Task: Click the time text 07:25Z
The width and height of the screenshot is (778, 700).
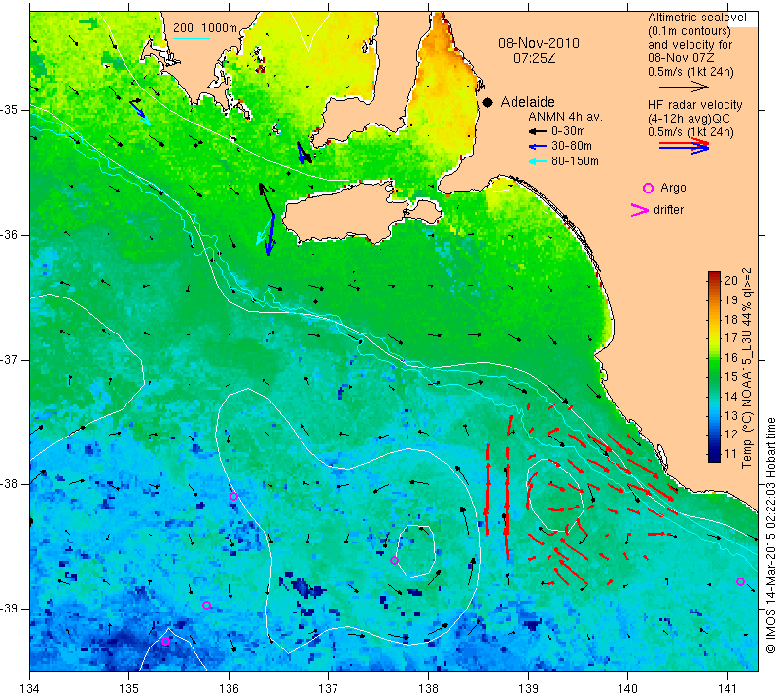Action: [x=534, y=58]
